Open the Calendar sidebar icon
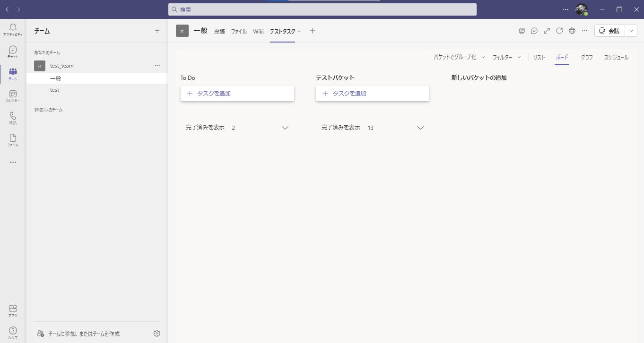Image resolution: width=644 pixels, height=343 pixels. coord(13,96)
